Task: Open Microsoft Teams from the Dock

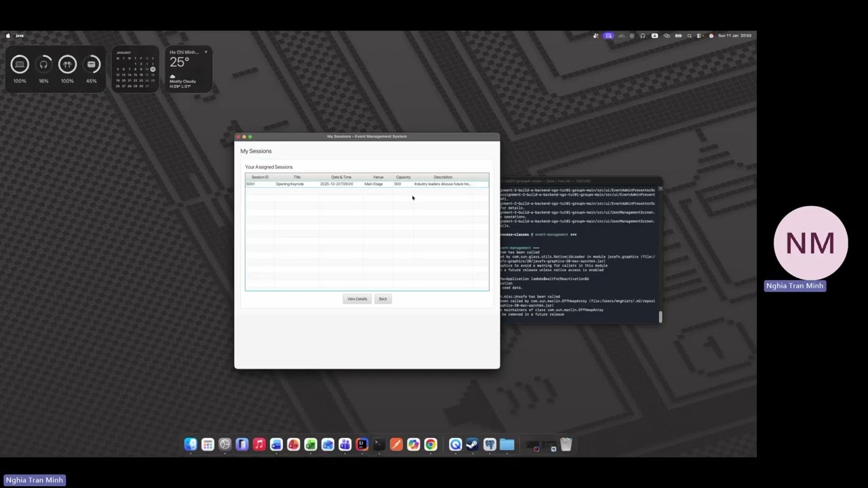Action: pyautogui.click(x=345, y=445)
